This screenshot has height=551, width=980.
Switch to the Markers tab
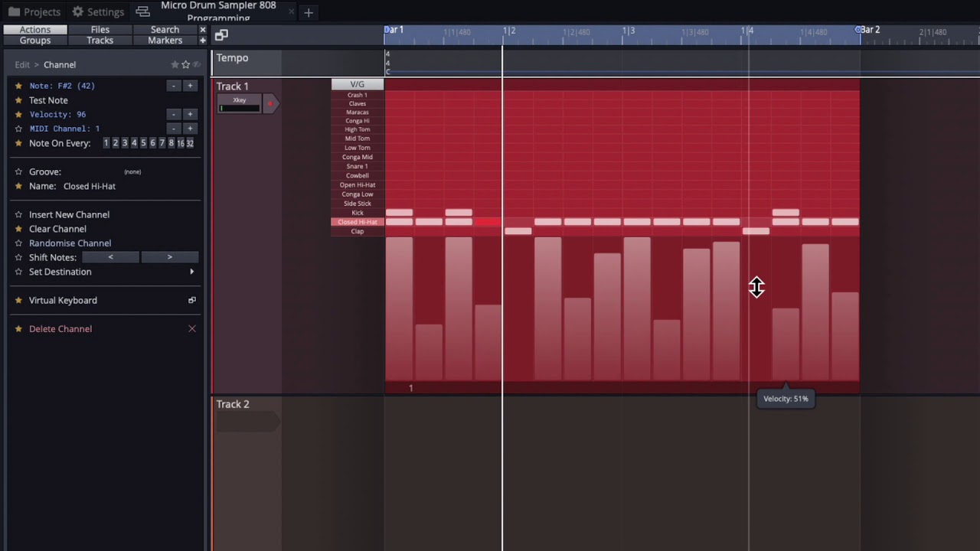point(165,41)
